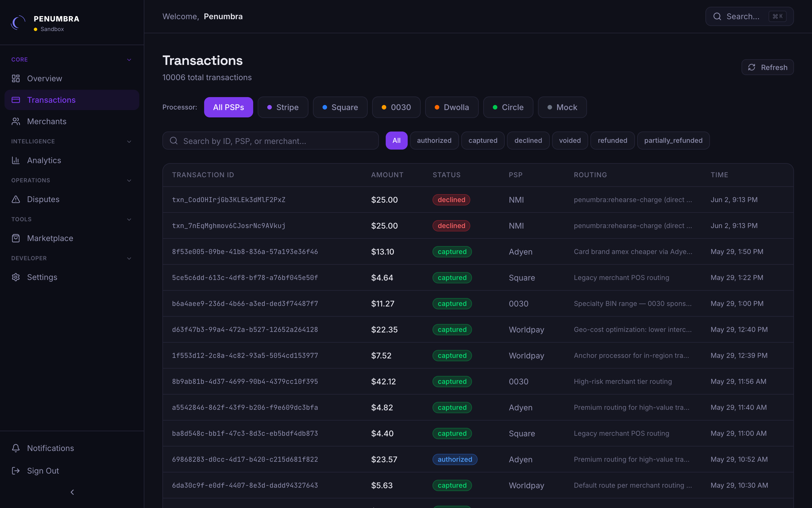Open transaction txn_CodOHIrjGb3KLEk3dMlF2PxZ
This screenshot has height=508, width=812.
(x=228, y=200)
